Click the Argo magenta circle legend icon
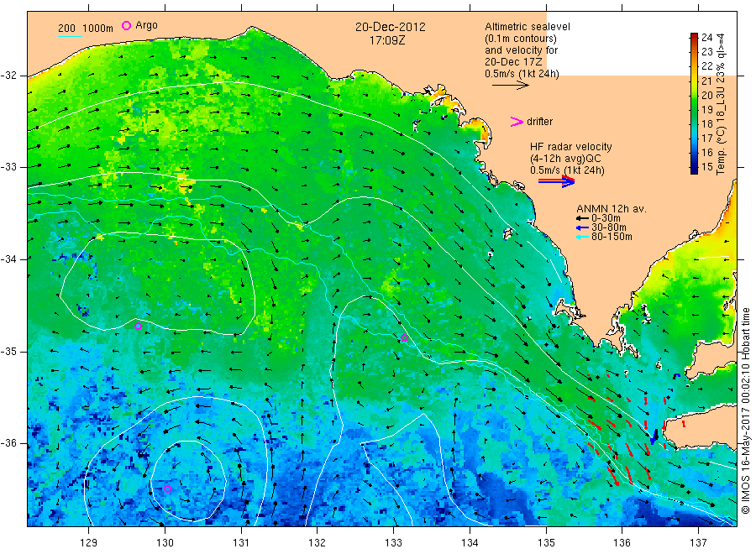Screen dimensions: 756x554 tap(126, 25)
